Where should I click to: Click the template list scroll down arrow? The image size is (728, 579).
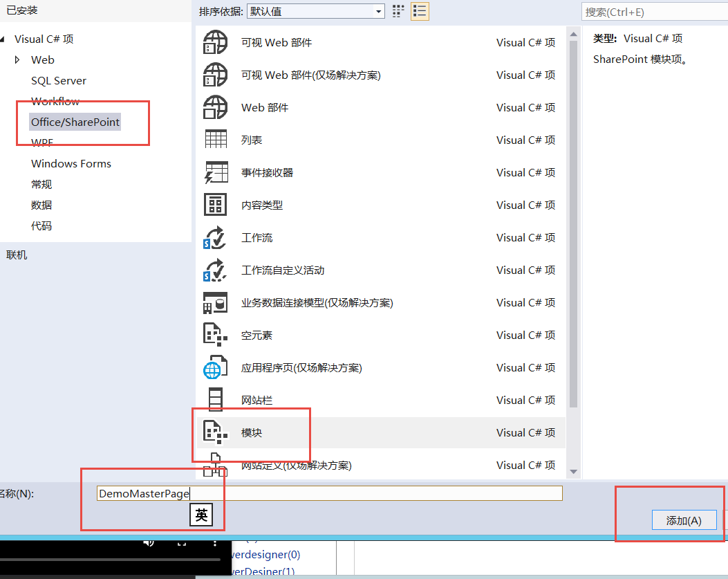coord(573,472)
